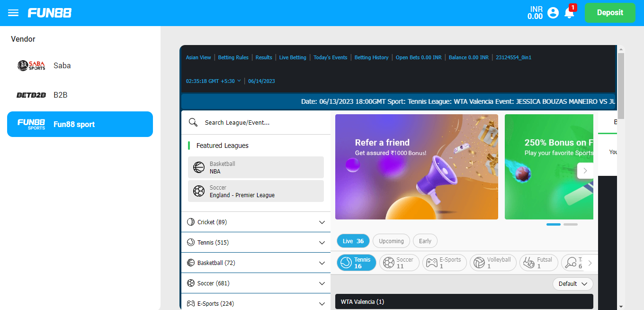Open the 250% Bonus banner
This screenshot has width=644, height=310.
pyautogui.click(x=549, y=167)
